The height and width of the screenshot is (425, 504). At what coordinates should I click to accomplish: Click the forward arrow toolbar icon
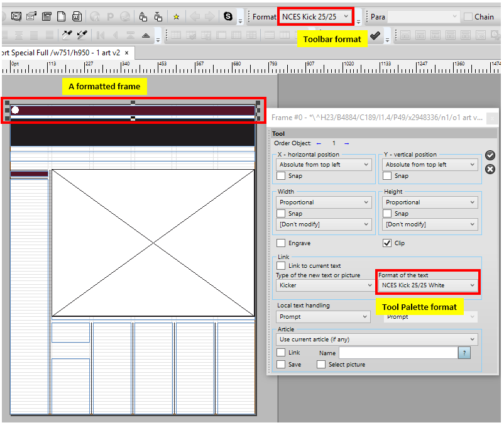[x=209, y=16]
